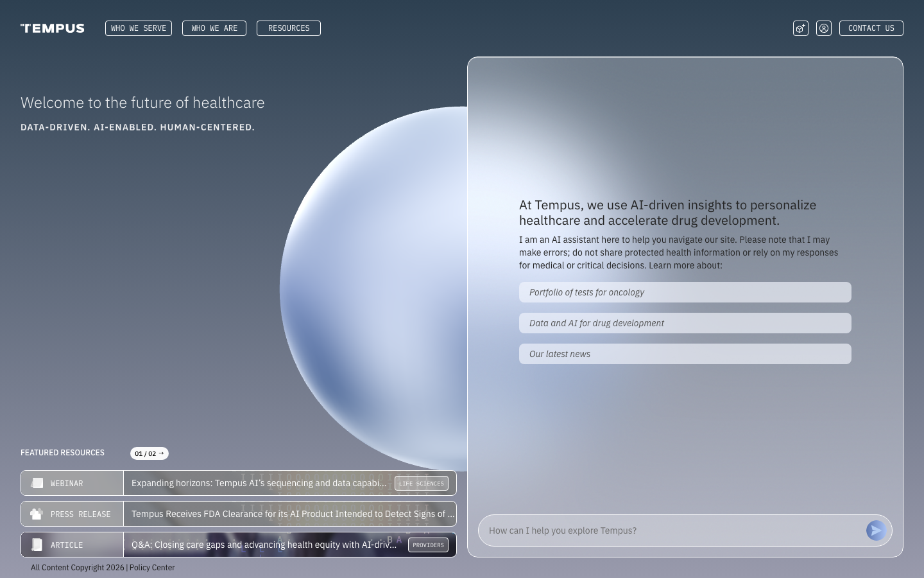
Task: Click 'All Content Copyright 2026' text
Action: point(78,568)
